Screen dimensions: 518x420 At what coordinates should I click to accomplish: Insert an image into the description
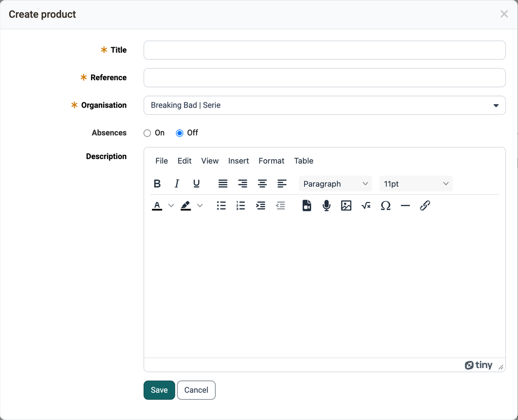[x=346, y=205]
